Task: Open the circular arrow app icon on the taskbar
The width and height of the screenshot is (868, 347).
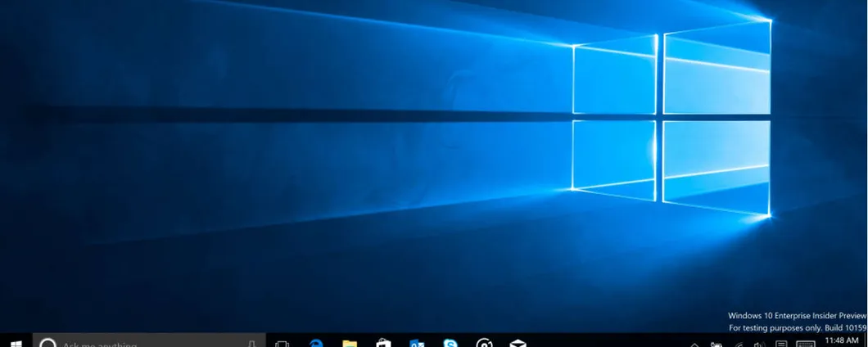Action: [485, 343]
